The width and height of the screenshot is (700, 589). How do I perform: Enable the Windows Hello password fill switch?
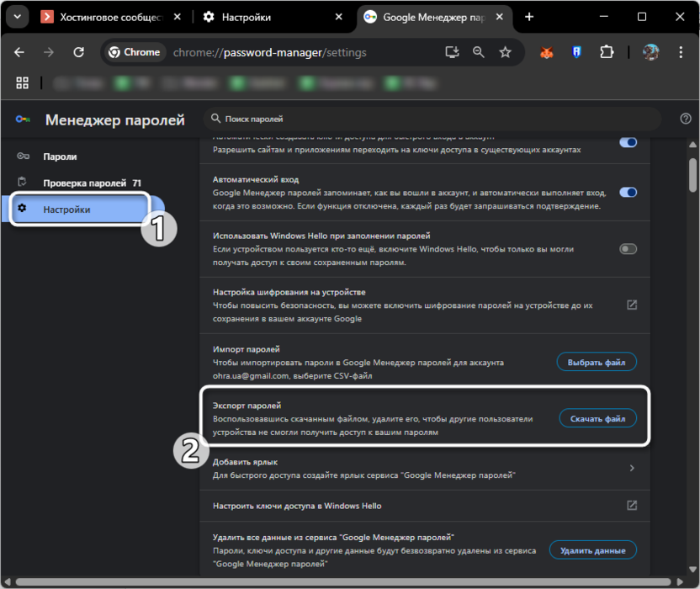(x=628, y=249)
